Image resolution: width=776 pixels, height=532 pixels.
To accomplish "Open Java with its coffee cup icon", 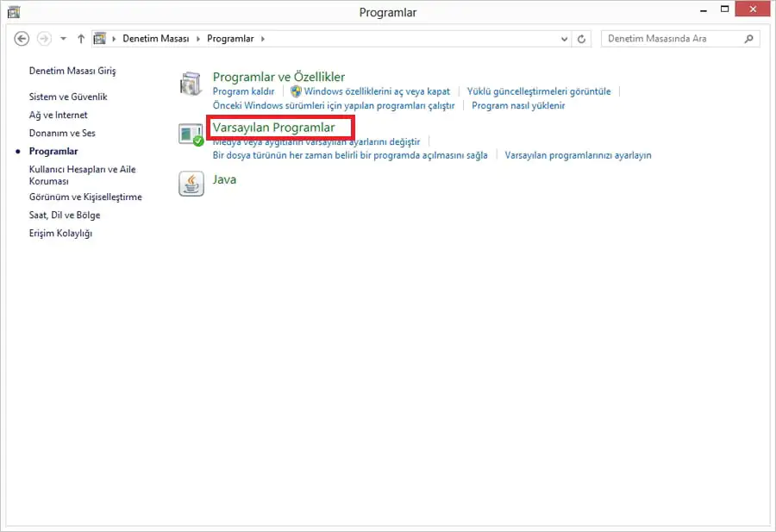I will tap(191, 182).
